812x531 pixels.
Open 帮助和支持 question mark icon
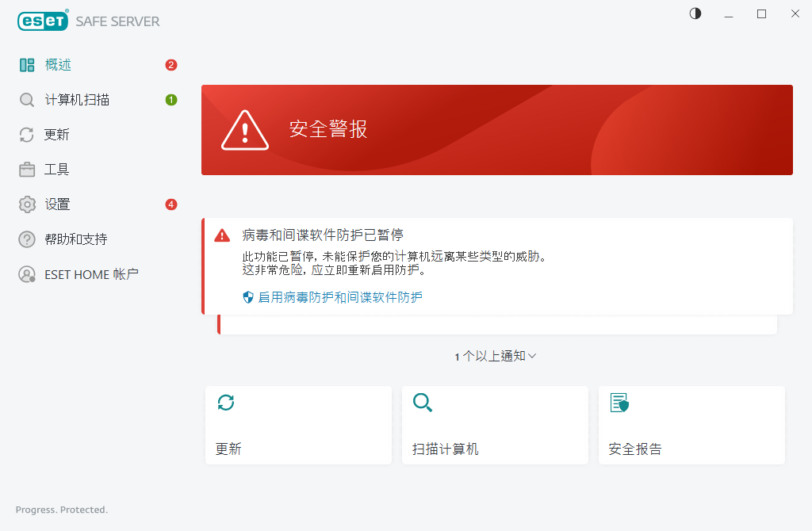[25, 239]
